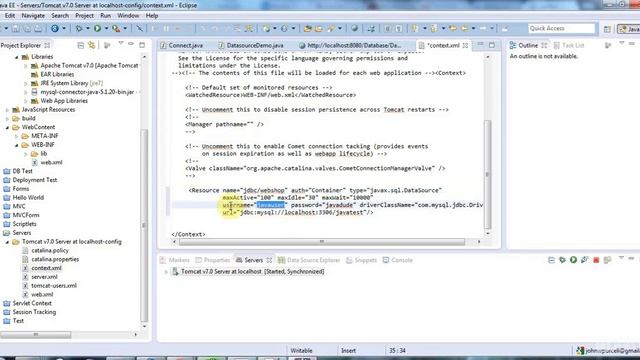Switch to Connect.java editor tab

(182, 45)
